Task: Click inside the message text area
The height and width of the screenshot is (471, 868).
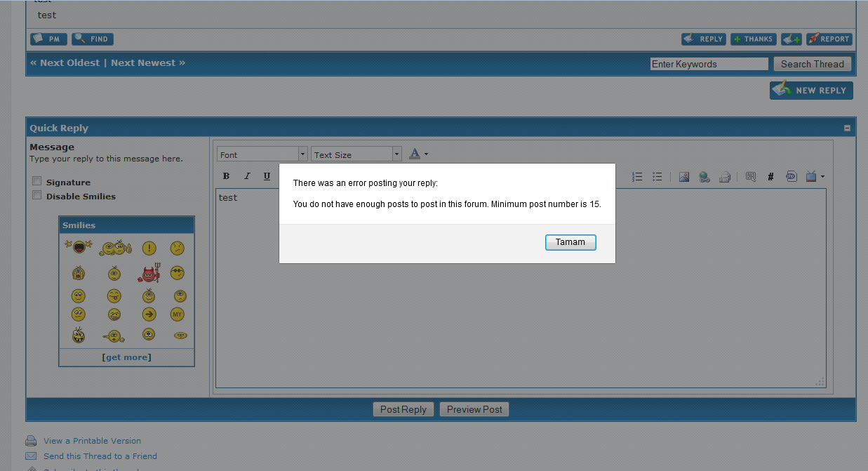Action: tap(521, 288)
